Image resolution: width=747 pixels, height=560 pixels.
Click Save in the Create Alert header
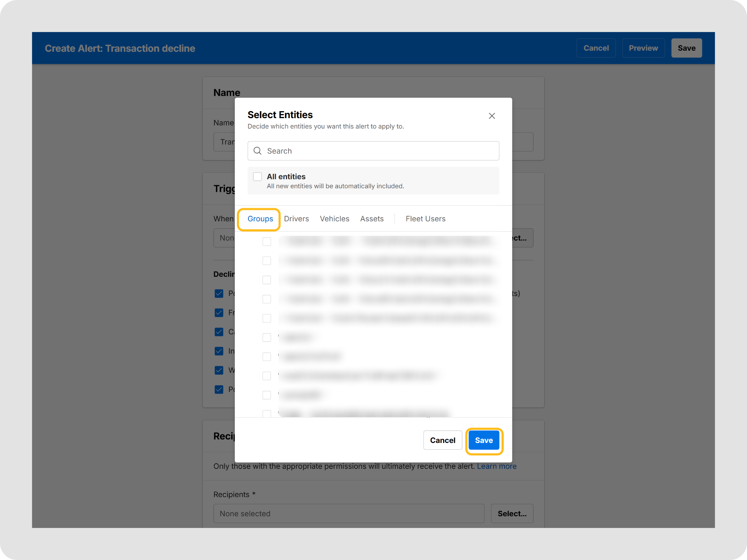coord(686,48)
